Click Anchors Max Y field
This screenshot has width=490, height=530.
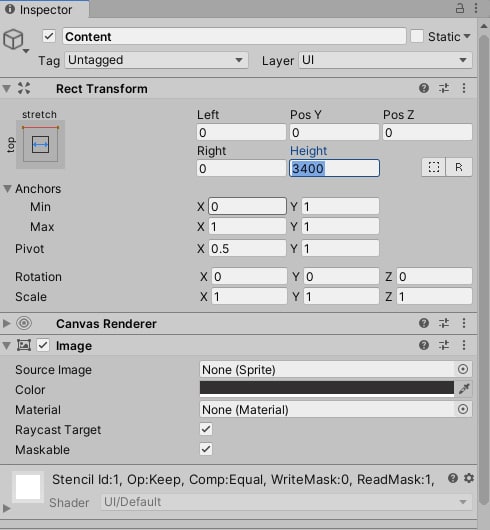340,226
